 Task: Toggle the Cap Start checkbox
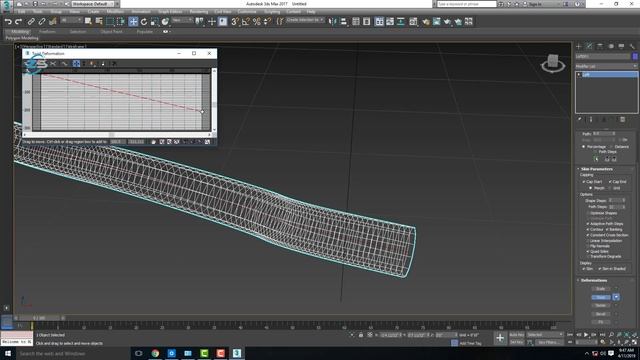click(584, 182)
